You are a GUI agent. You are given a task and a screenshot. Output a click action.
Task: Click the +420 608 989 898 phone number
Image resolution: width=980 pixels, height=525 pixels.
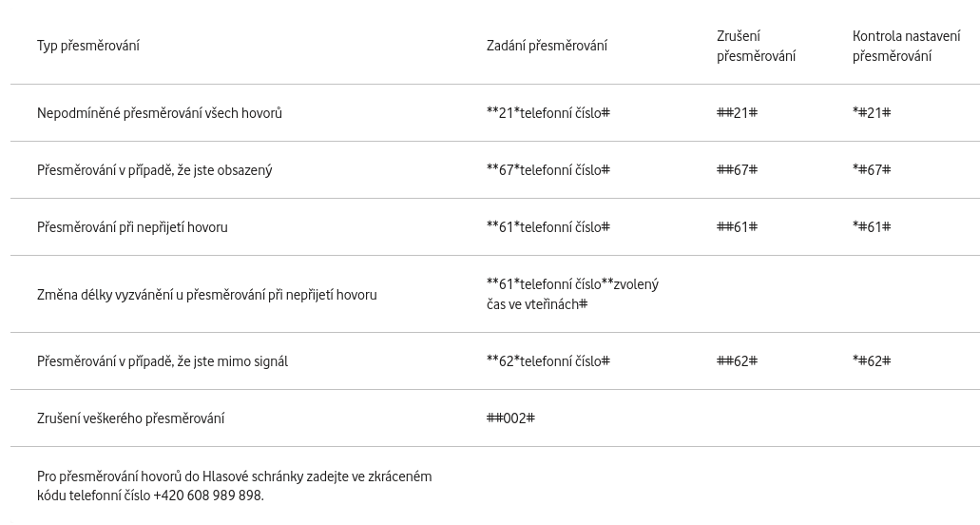[208, 496]
